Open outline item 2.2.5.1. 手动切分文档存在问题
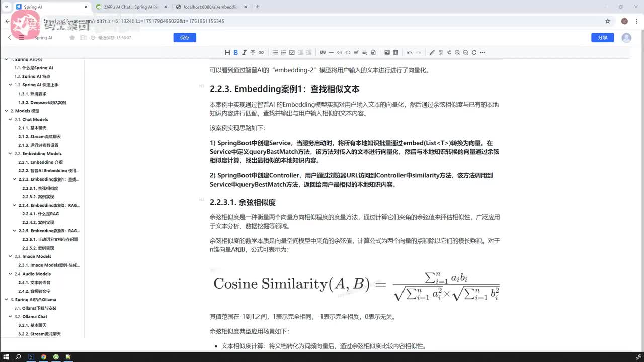Screen dimensions: 644x362 (50, 239)
